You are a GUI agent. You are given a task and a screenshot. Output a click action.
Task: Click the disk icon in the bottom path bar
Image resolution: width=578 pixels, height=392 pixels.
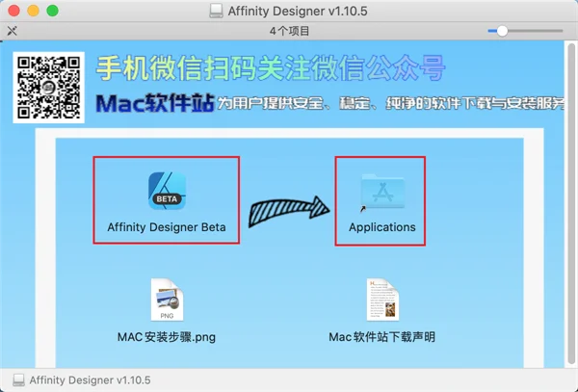(x=18, y=379)
